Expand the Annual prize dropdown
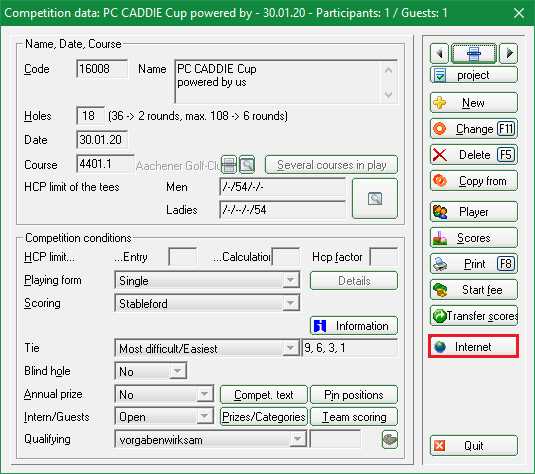 click(204, 394)
